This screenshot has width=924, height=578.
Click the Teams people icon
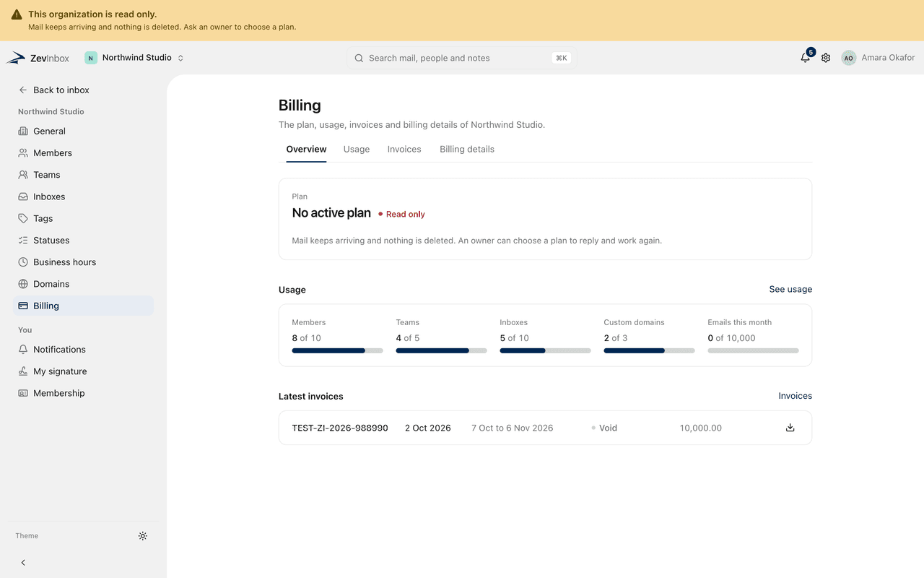pyautogui.click(x=23, y=175)
